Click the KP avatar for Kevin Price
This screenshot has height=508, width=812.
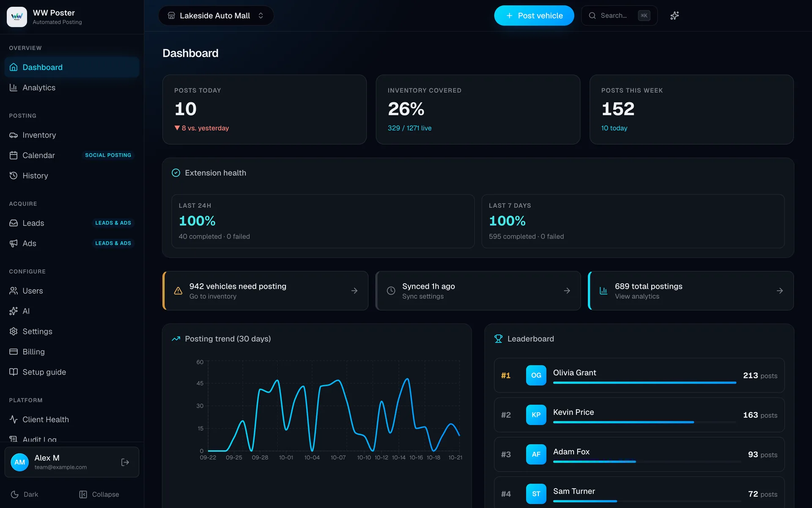point(536,415)
